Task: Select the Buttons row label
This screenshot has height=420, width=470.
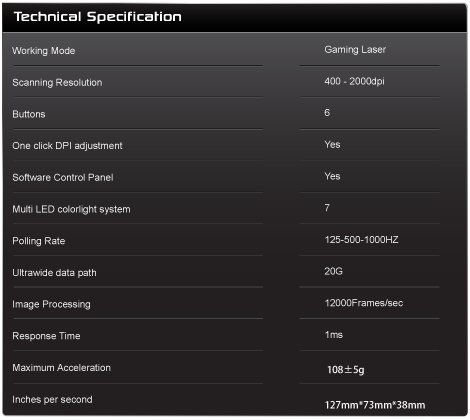Action: (x=29, y=114)
